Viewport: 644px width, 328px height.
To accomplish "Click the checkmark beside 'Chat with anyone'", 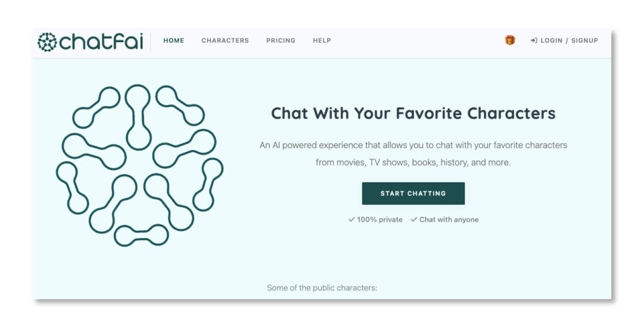I will click(414, 220).
